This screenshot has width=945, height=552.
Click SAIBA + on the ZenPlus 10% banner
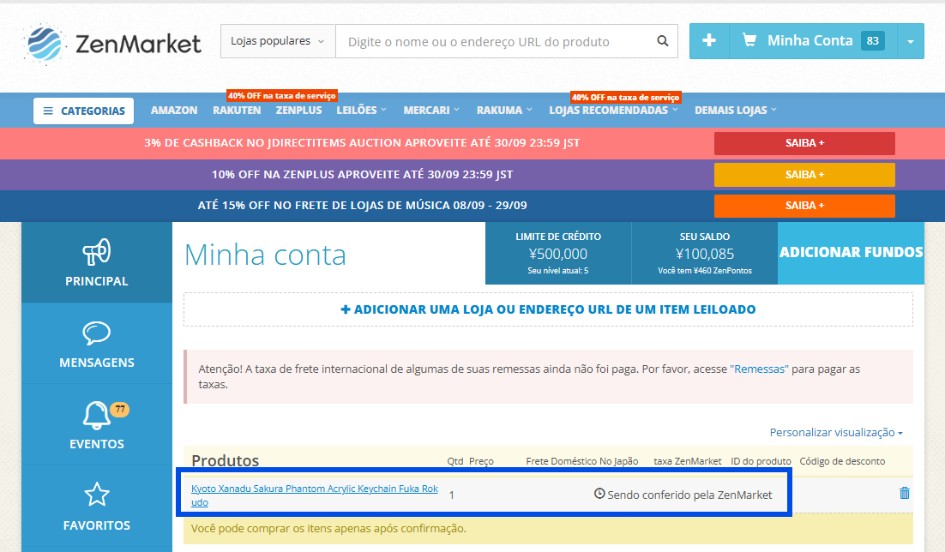[804, 175]
